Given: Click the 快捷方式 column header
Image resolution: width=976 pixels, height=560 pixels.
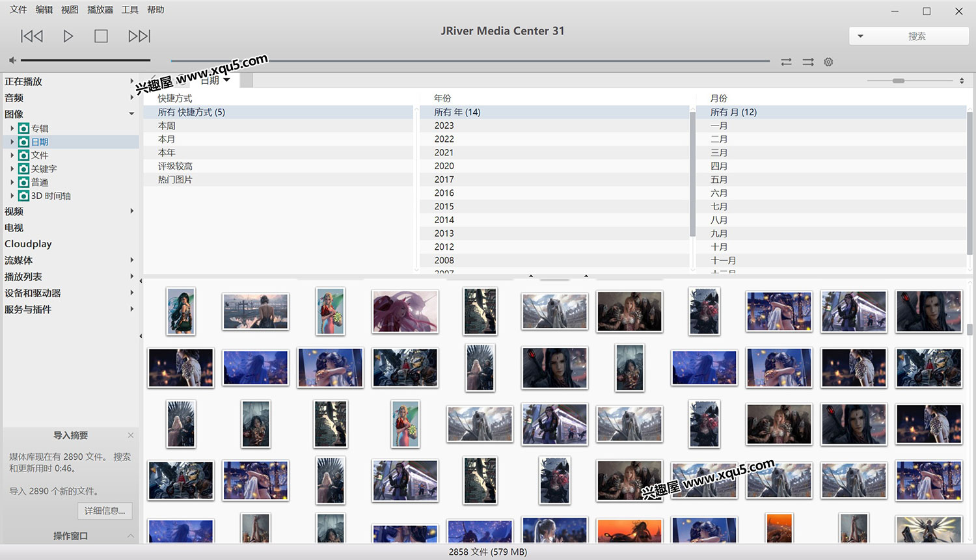Looking at the screenshot, I should [175, 98].
